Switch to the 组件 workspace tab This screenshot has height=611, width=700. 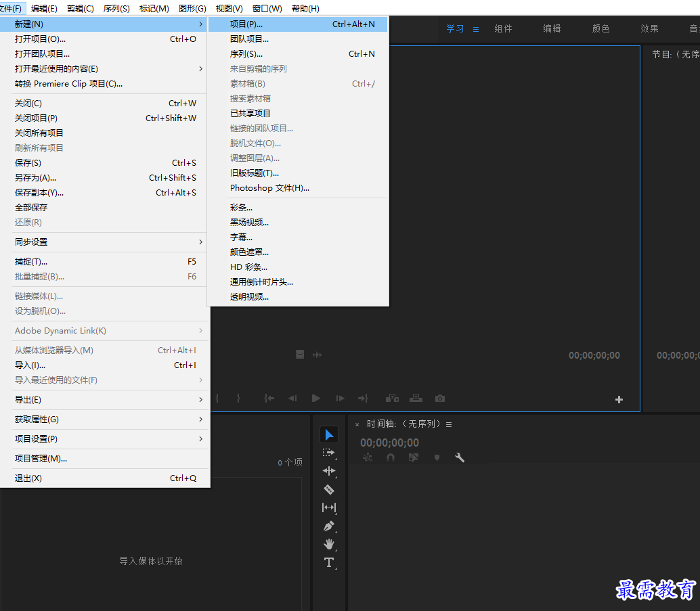(x=503, y=28)
